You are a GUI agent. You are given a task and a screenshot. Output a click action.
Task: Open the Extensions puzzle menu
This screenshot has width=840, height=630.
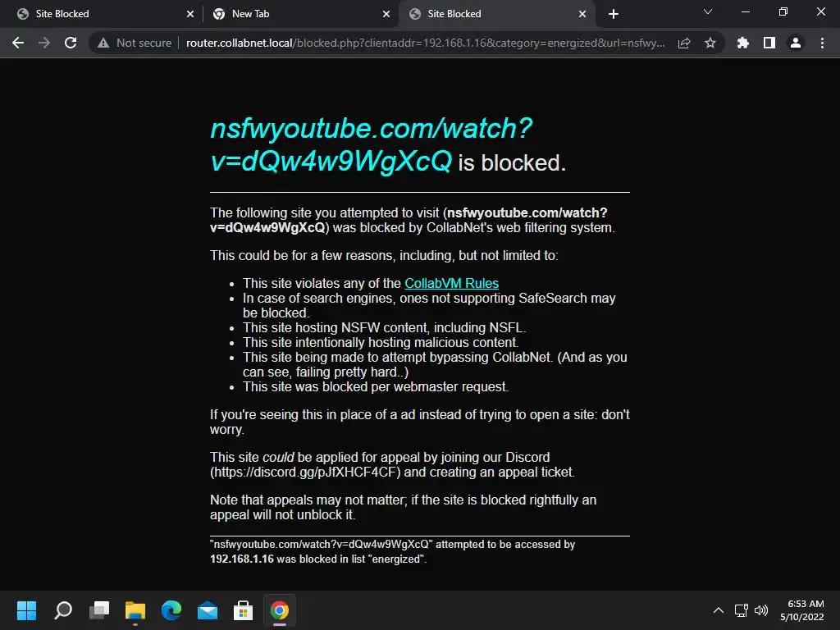coord(743,43)
